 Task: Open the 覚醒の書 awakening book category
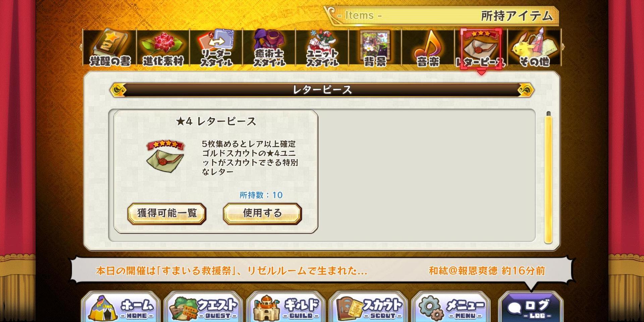[110, 48]
